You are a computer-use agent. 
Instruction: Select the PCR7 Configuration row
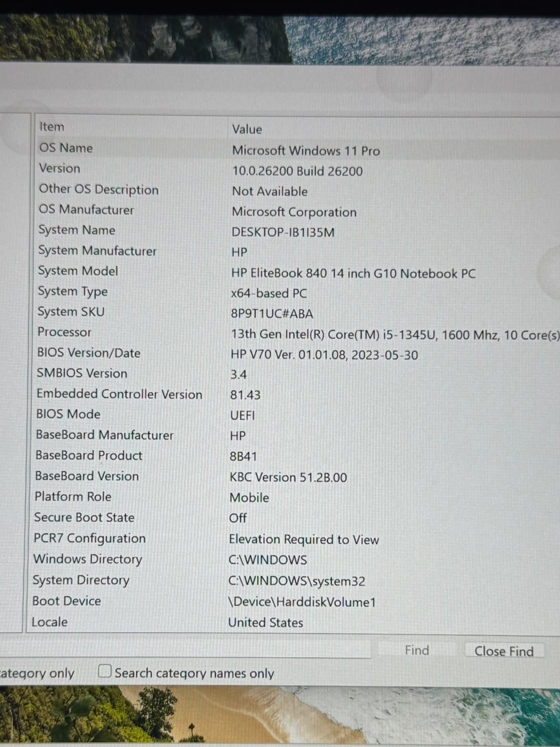[x=90, y=538]
